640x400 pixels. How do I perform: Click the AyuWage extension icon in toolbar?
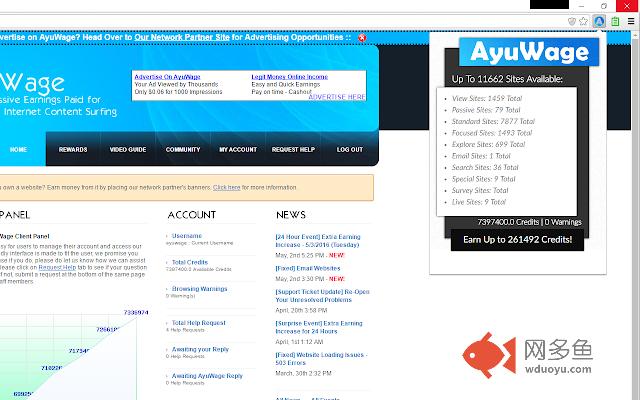click(x=599, y=21)
